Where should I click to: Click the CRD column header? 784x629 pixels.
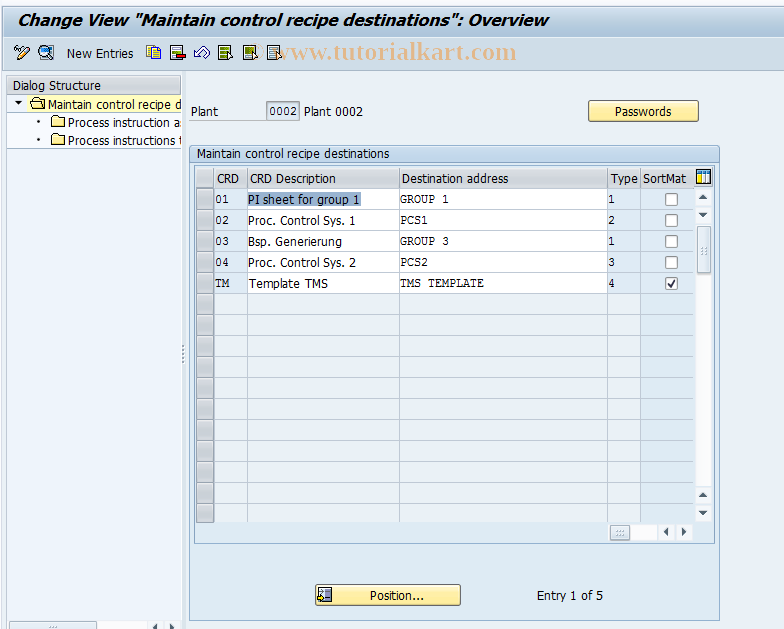click(x=230, y=178)
